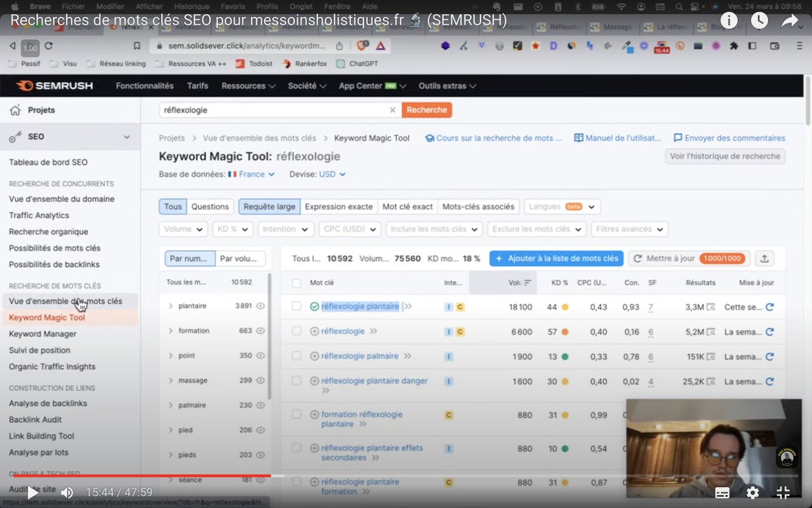Tick checkbox for réflexologie plantaire row
Viewport: 812px width, 508px height.
coord(296,307)
